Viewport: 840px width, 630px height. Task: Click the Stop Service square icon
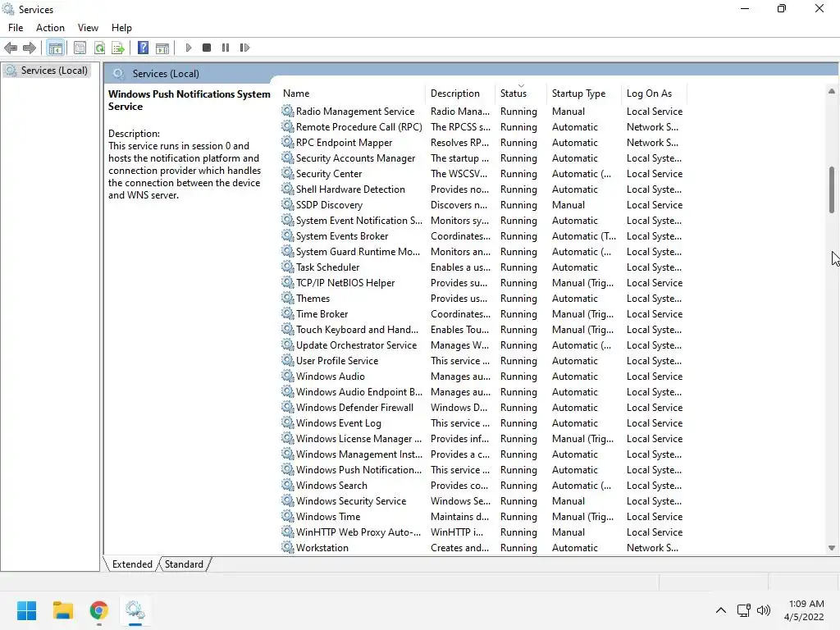pos(207,48)
